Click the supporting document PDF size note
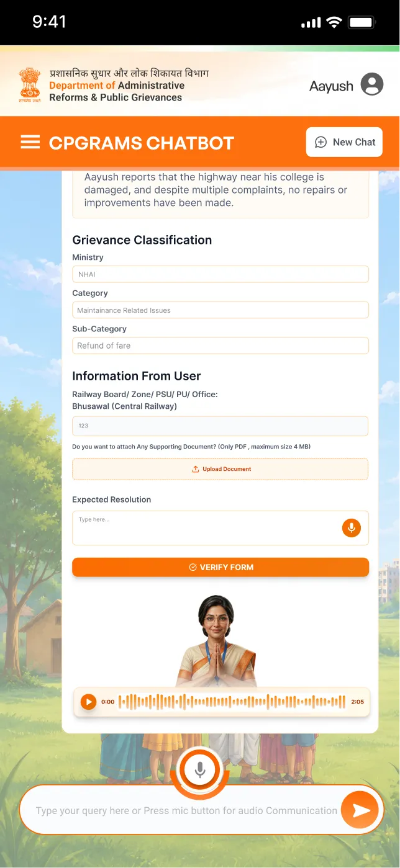 (x=191, y=447)
